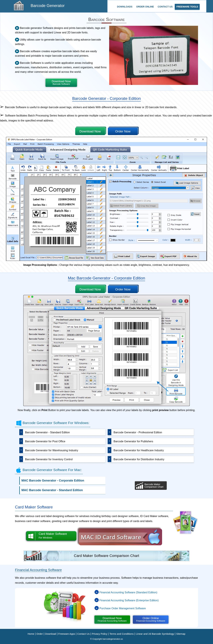The width and height of the screenshot is (213, 644).
Task: Click the Quick Barcode Mode tab in Mac app
Action: (x=70, y=308)
